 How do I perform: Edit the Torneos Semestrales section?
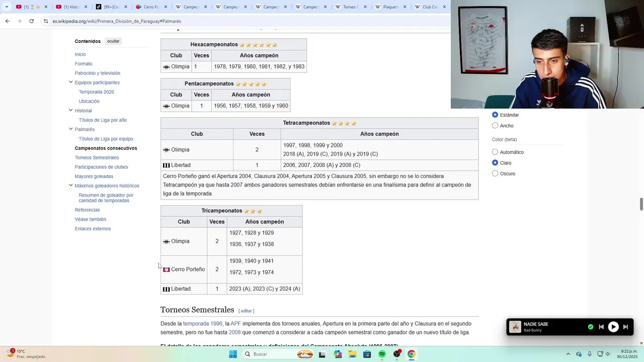[x=246, y=311]
